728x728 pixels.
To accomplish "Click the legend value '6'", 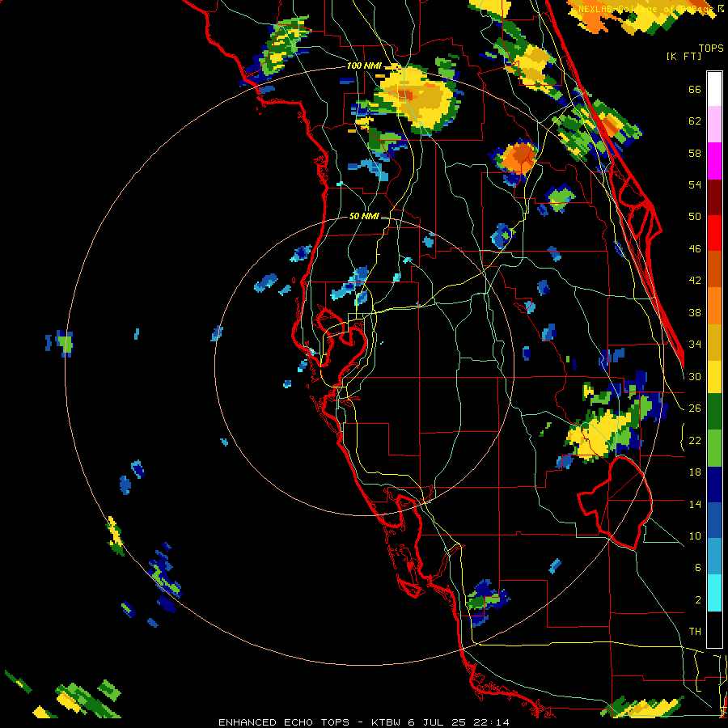I will click(x=698, y=568).
